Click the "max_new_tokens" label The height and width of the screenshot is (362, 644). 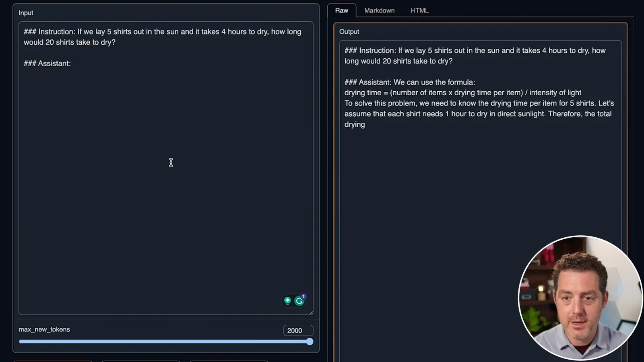[44, 329]
